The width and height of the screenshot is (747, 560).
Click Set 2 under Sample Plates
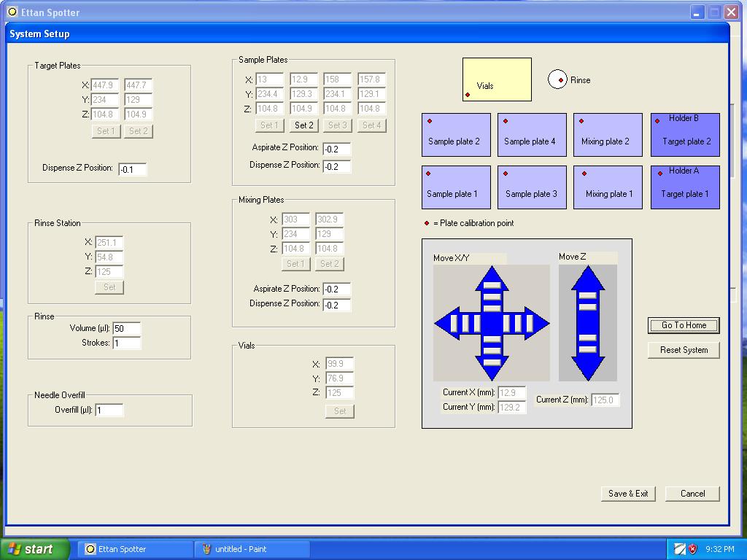[303, 125]
